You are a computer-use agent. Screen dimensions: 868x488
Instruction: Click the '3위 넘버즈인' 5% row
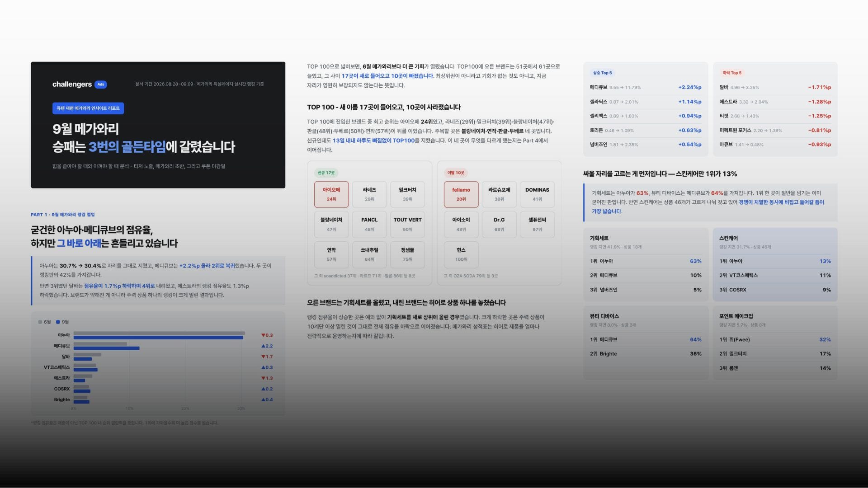(646, 290)
